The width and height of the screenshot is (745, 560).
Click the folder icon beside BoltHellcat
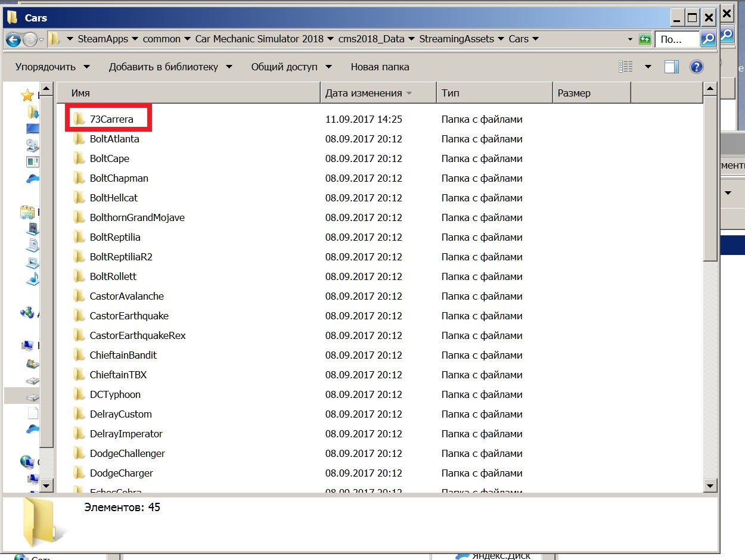(79, 198)
